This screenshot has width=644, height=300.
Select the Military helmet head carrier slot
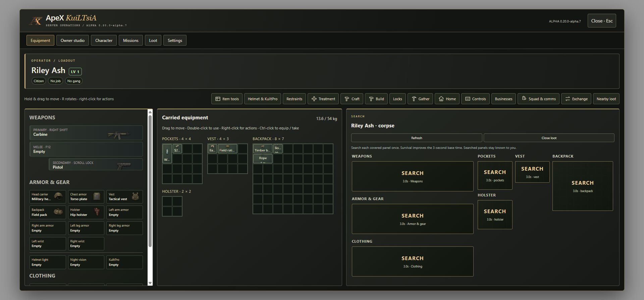pyautogui.click(x=48, y=197)
